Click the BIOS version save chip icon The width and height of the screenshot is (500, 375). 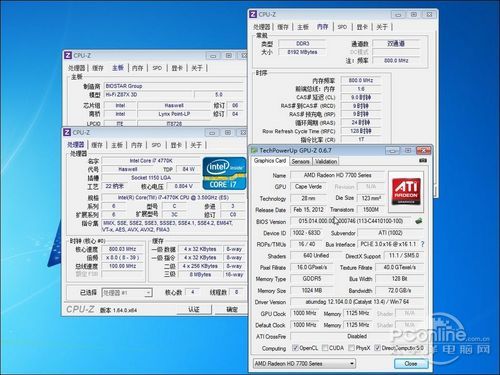click(419, 221)
